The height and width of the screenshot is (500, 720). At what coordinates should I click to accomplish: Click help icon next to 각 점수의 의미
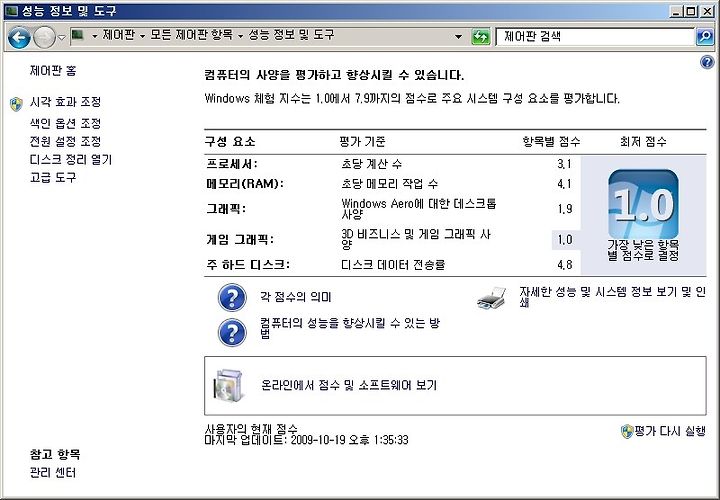232,298
